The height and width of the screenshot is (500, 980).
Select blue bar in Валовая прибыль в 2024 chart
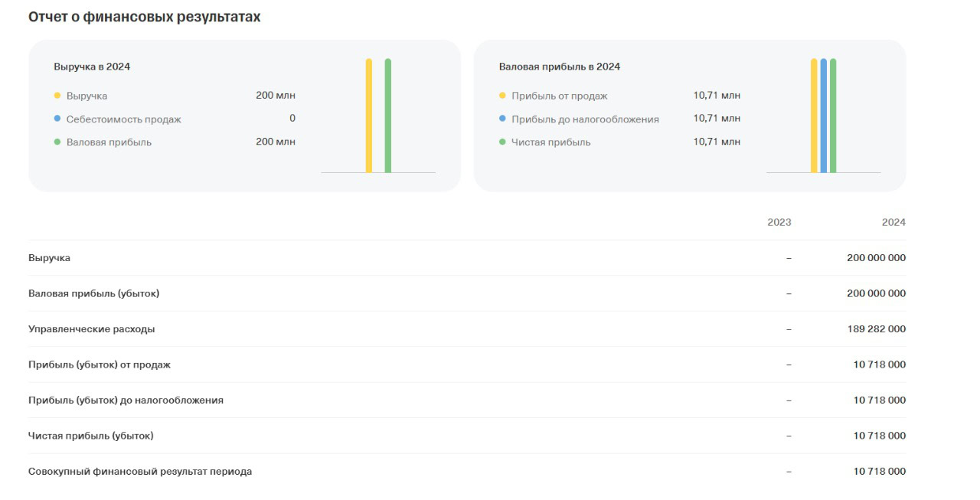[x=824, y=115]
